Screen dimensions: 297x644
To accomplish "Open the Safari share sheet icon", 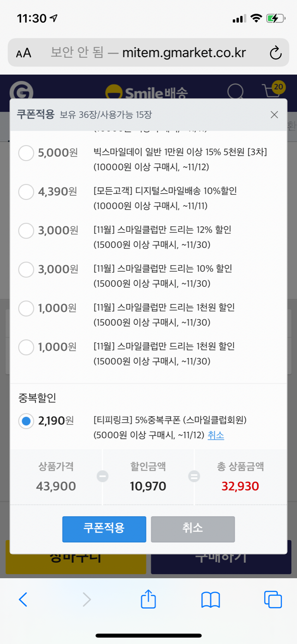I will (x=148, y=599).
